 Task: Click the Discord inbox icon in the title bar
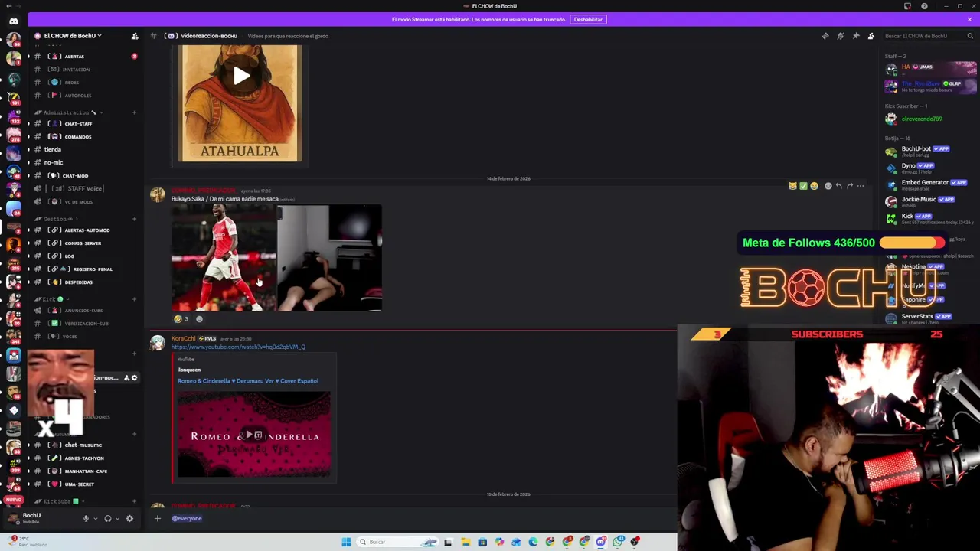pyautogui.click(x=908, y=6)
